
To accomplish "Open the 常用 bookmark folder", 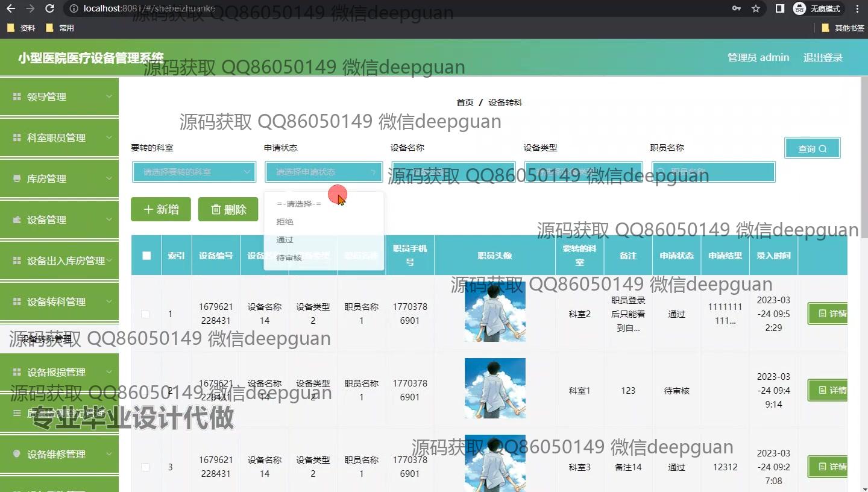I will pos(60,28).
